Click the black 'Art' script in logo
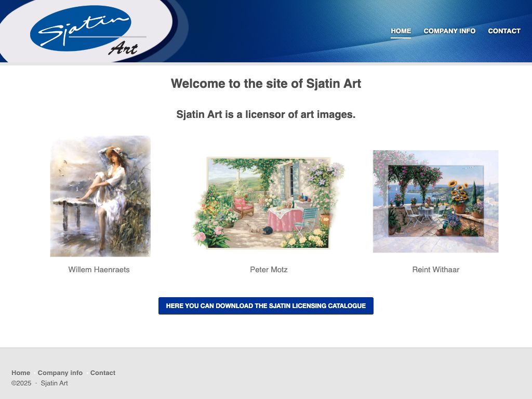The height and width of the screenshot is (399, 532). click(124, 48)
